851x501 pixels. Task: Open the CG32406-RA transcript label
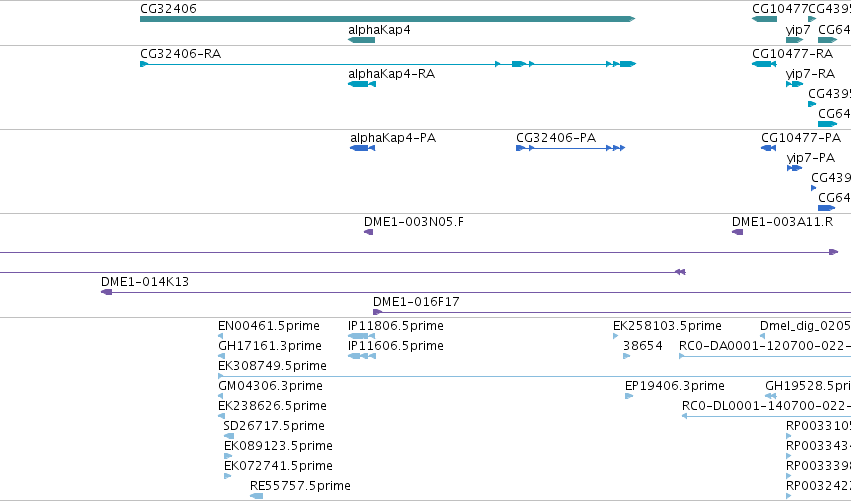coord(181,54)
